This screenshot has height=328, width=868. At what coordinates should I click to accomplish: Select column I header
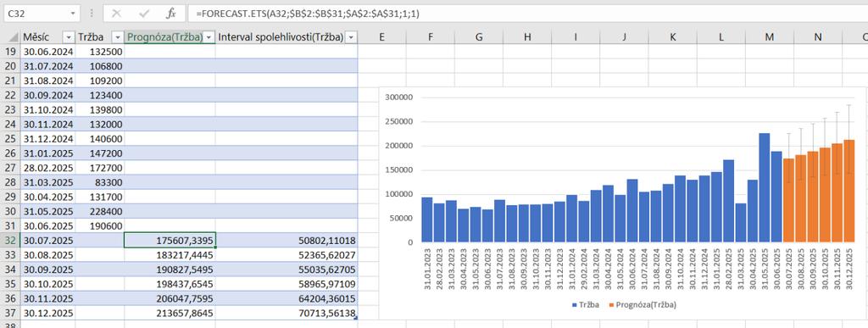576,37
